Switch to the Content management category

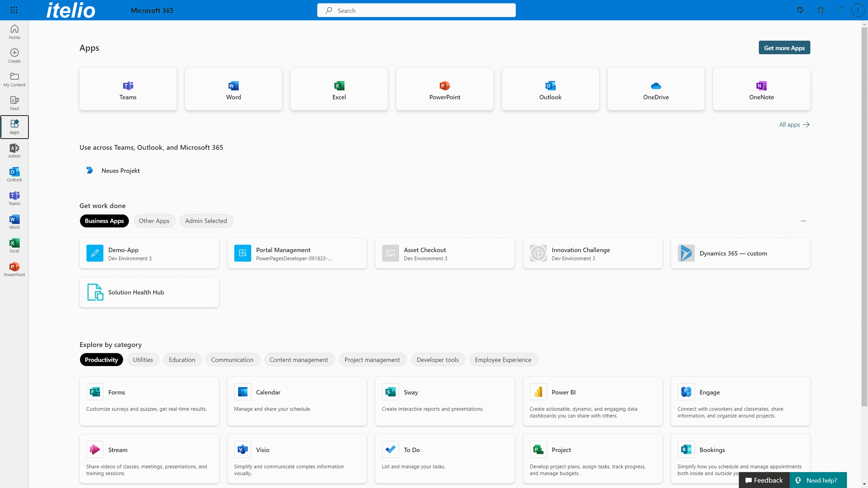pyautogui.click(x=299, y=360)
